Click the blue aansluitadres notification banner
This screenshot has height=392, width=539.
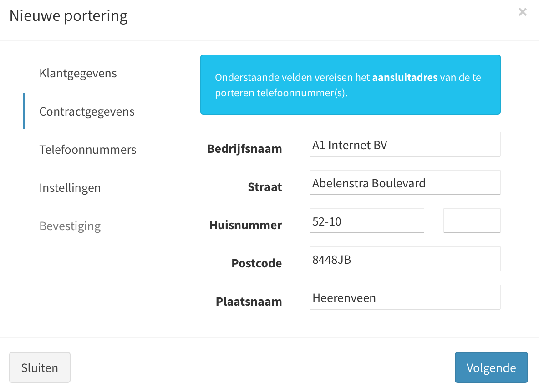[351, 85]
